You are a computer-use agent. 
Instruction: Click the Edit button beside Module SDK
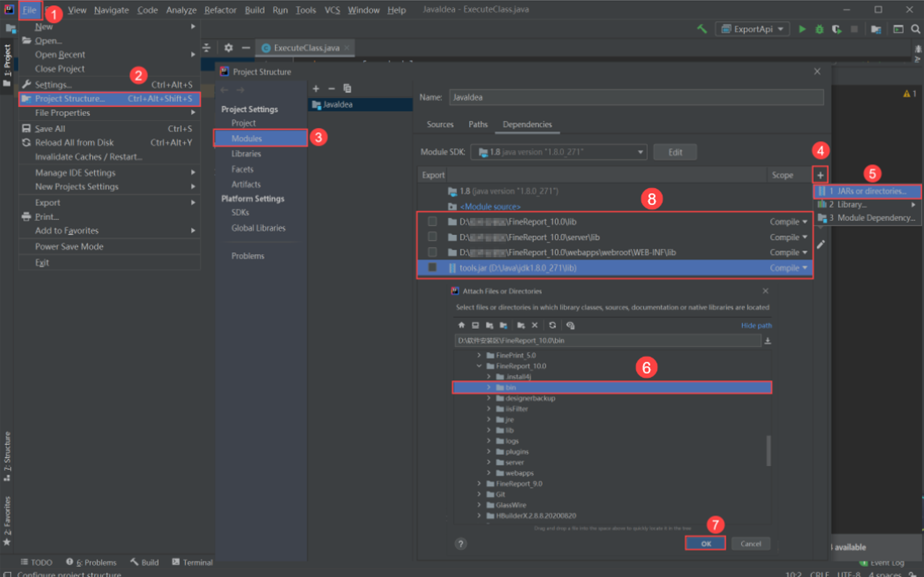click(x=675, y=152)
